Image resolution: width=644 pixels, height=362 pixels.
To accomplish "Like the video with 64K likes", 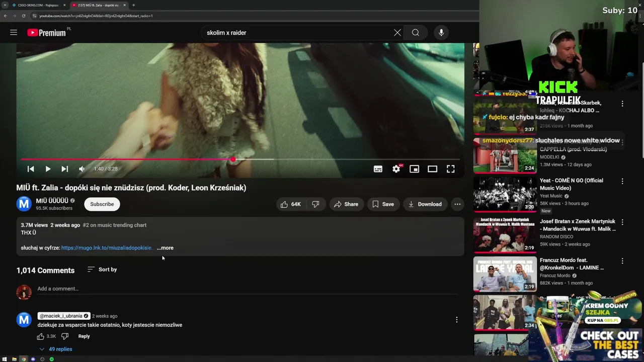I will (x=290, y=204).
